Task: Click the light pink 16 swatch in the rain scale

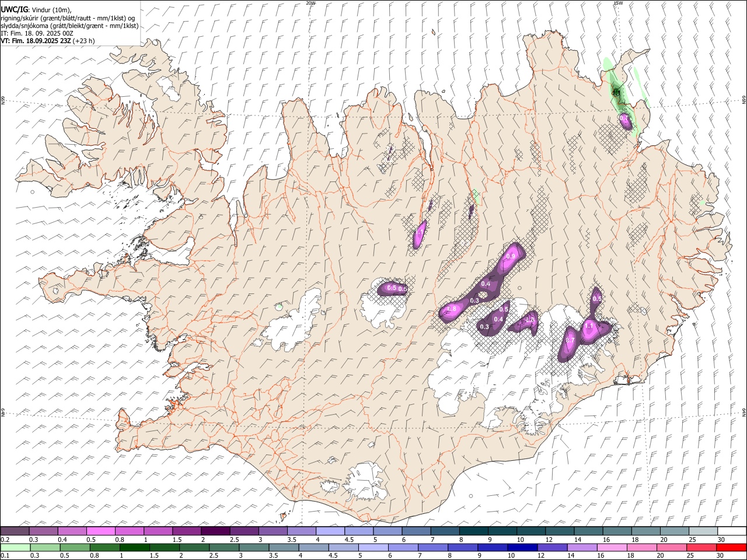Action: pyautogui.click(x=612, y=548)
